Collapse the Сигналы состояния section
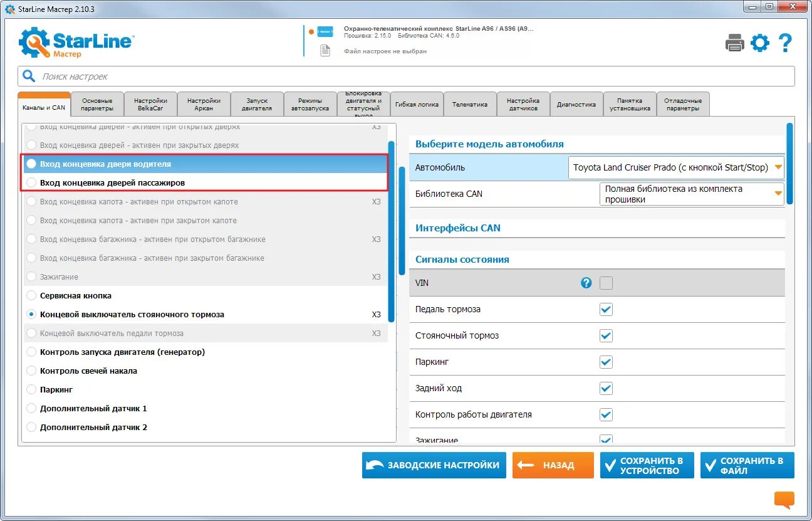Screen dimensions: 812x521 point(596,260)
